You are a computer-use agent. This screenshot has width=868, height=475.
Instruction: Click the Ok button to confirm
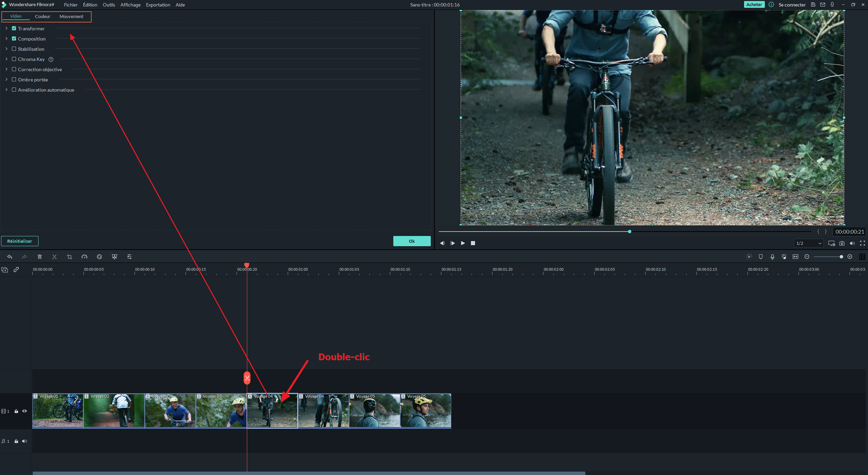pyautogui.click(x=411, y=241)
